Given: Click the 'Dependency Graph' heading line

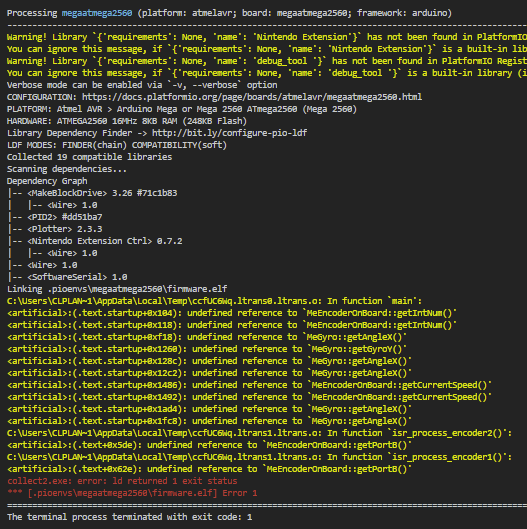Looking at the screenshot, I should click(47, 181).
